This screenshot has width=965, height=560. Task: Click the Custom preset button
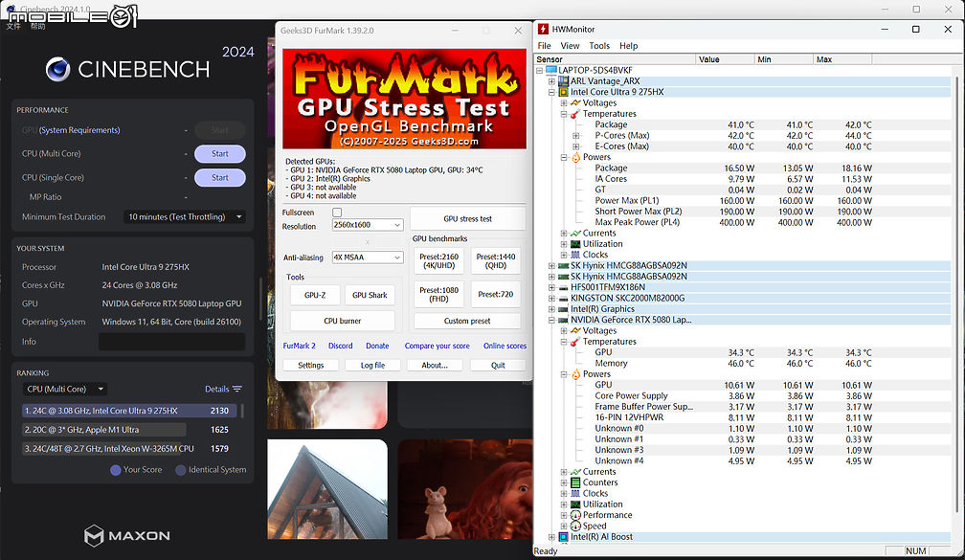(x=467, y=321)
